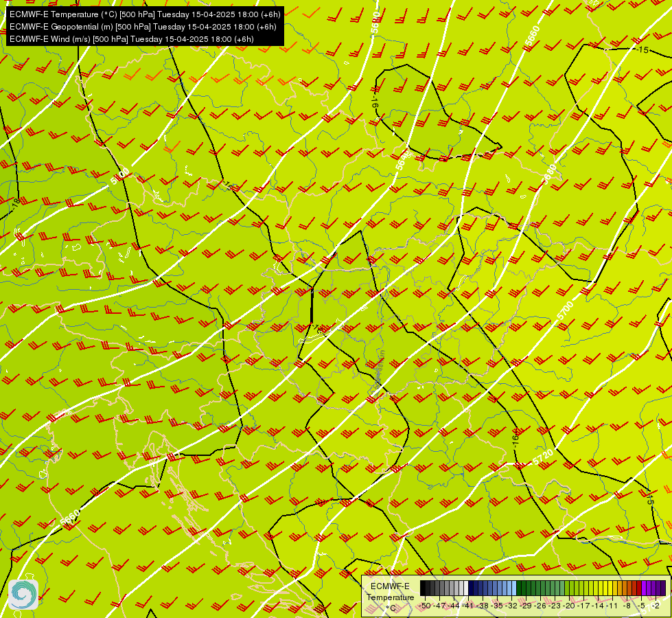Select the ECMWF-E Temperature header line
The height and width of the screenshot is (618, 672).
[x=145, y=14]
